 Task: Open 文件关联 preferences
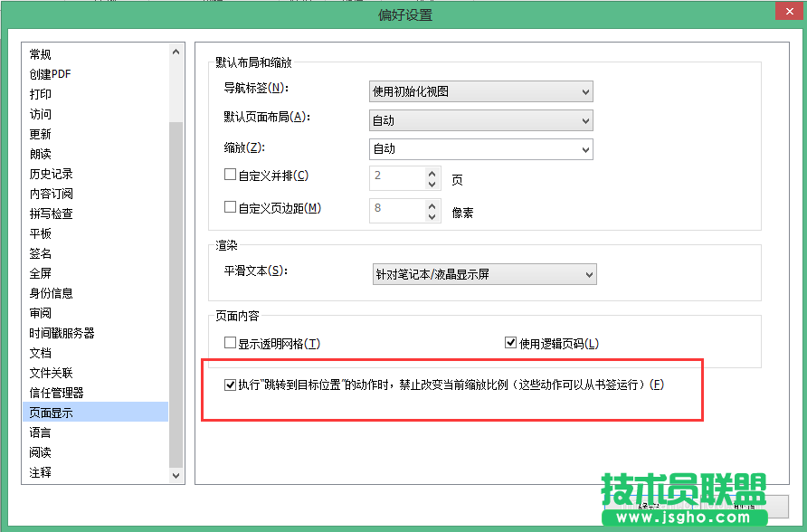[x=95, y=373]
